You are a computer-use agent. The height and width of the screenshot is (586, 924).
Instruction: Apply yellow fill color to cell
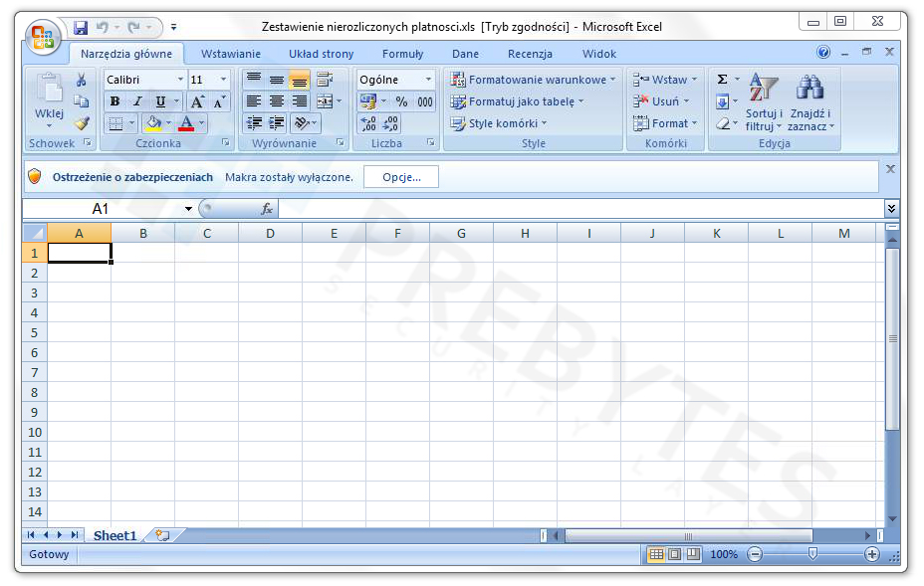[x=153, y=123]
